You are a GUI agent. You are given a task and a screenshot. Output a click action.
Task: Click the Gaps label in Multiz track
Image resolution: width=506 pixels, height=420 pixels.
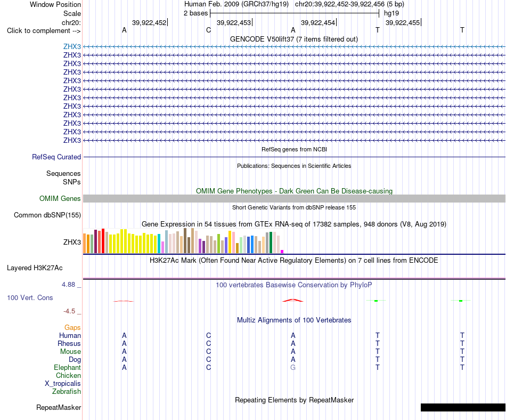click(72, 328)
